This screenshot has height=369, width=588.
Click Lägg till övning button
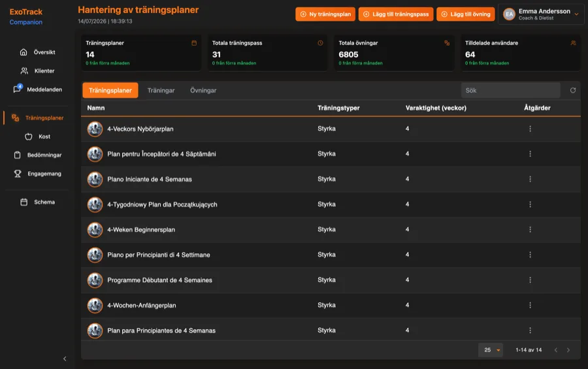465,14
